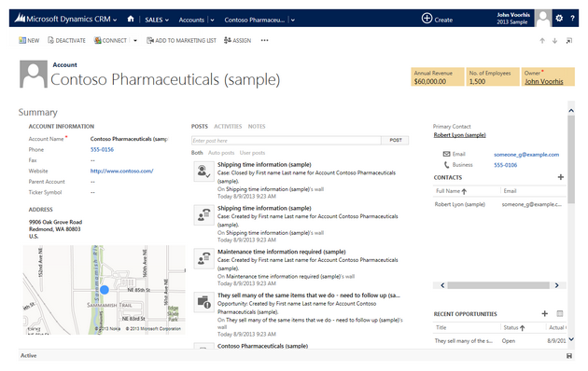Click the save icon in status bar
This screenshot has width=588, height=371.
[x=569, y=356]
